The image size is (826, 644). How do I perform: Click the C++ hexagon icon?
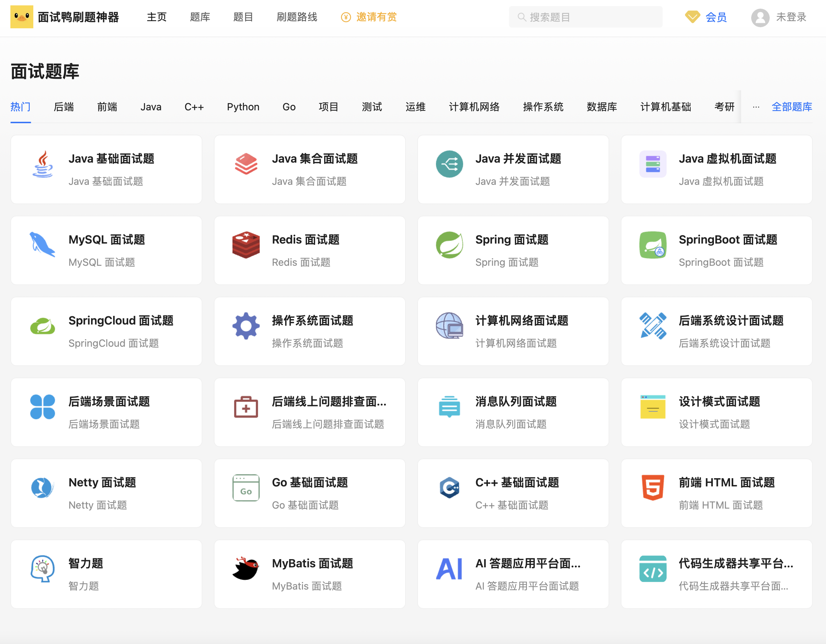pos(449,488)
